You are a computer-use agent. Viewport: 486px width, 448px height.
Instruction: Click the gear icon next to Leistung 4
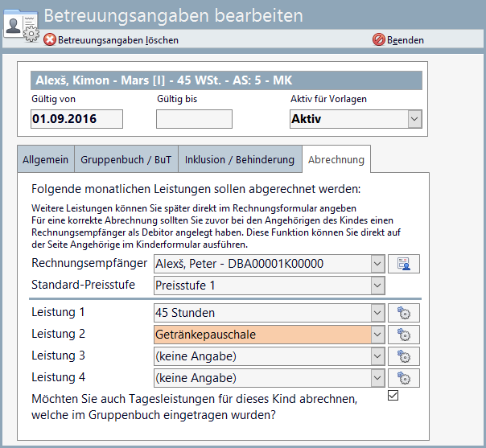(x=404, y=378)
